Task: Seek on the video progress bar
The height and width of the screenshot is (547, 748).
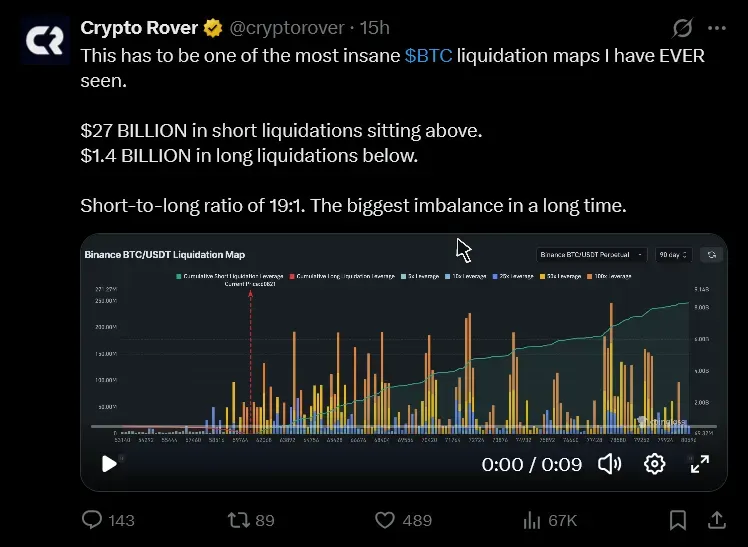Action: 404,426
